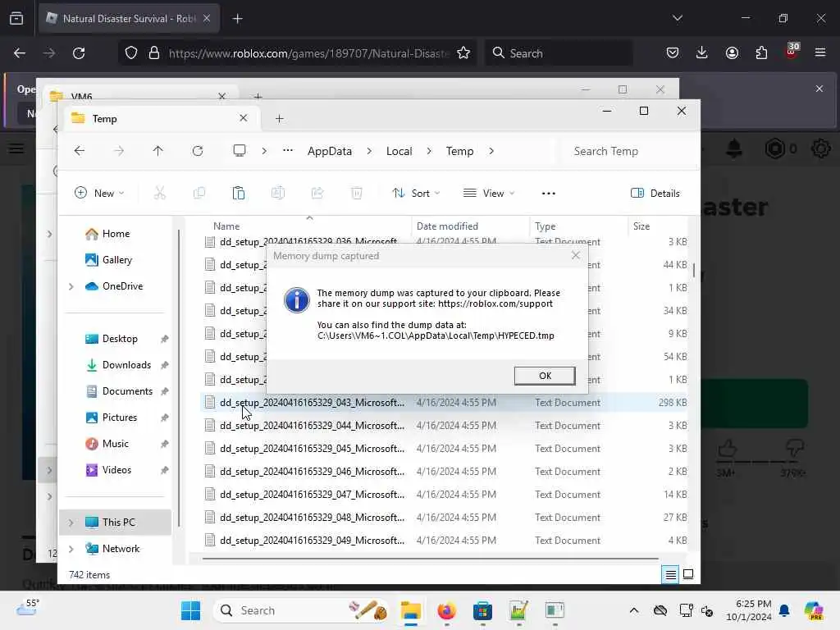Open the Windows Start menu
The width and height of the screenshot is (840, 630).
point(190,610)
